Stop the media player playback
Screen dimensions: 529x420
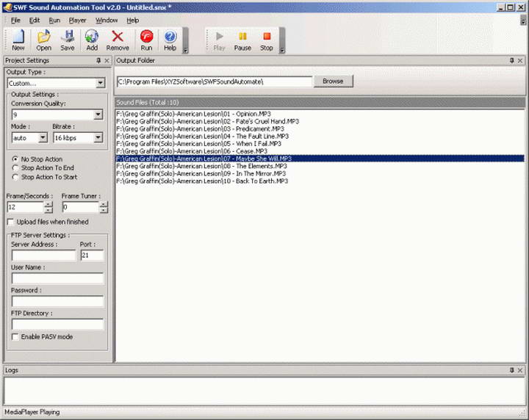tap(267, 40)
